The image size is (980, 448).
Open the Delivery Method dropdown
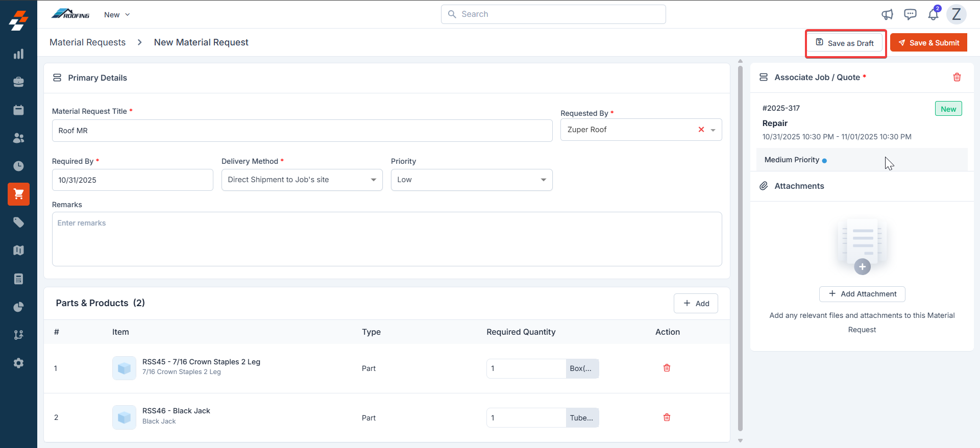pos(302,180)
